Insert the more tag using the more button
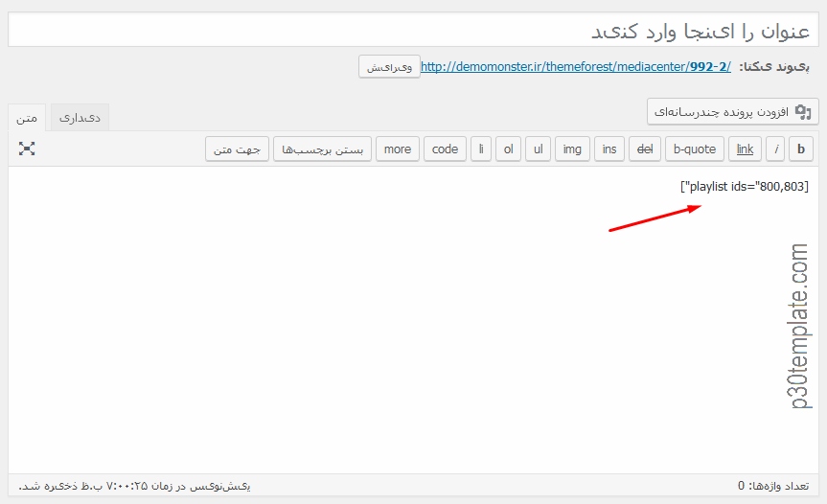Screen dimensions: 827x504 point(397,149)
